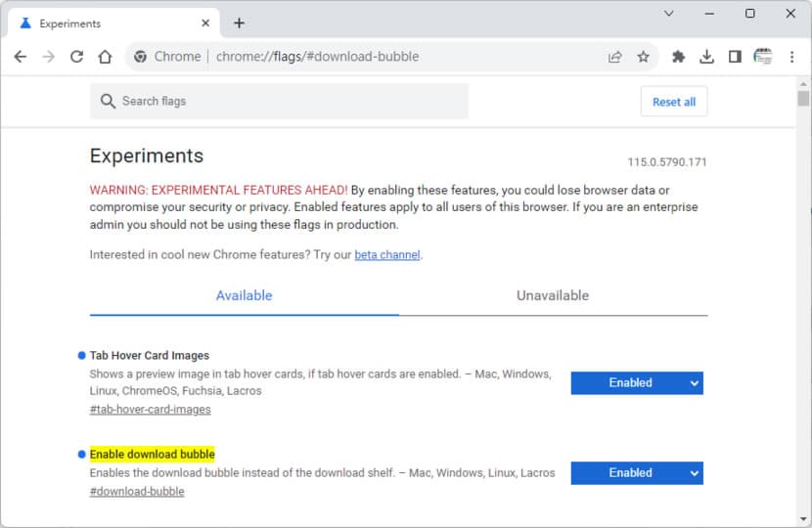
Task: Select the Experiments browser tab
Action: (x=113, y=23)
